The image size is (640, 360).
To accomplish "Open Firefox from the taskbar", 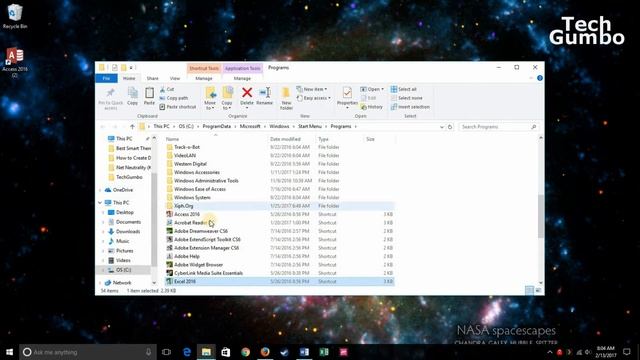I will click(265, 352).
